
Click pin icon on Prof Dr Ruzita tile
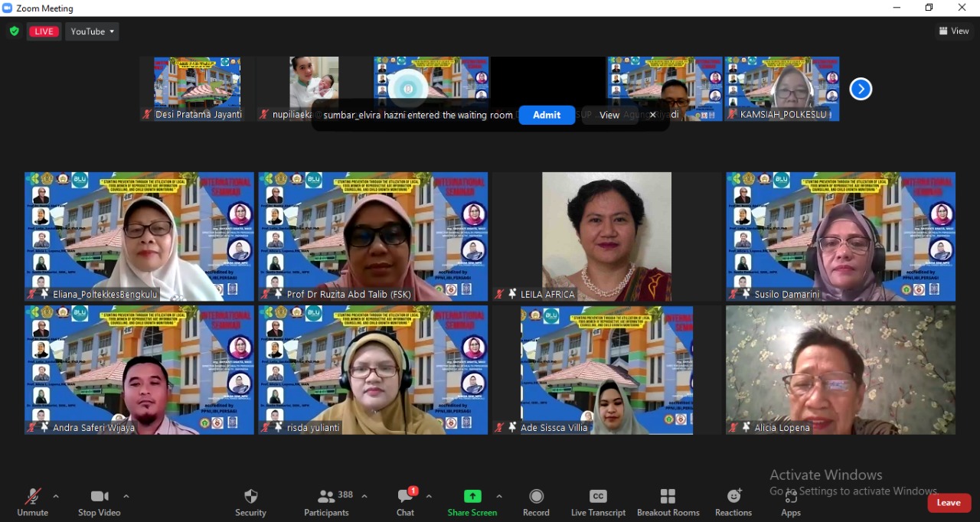[x=279, y=294]
